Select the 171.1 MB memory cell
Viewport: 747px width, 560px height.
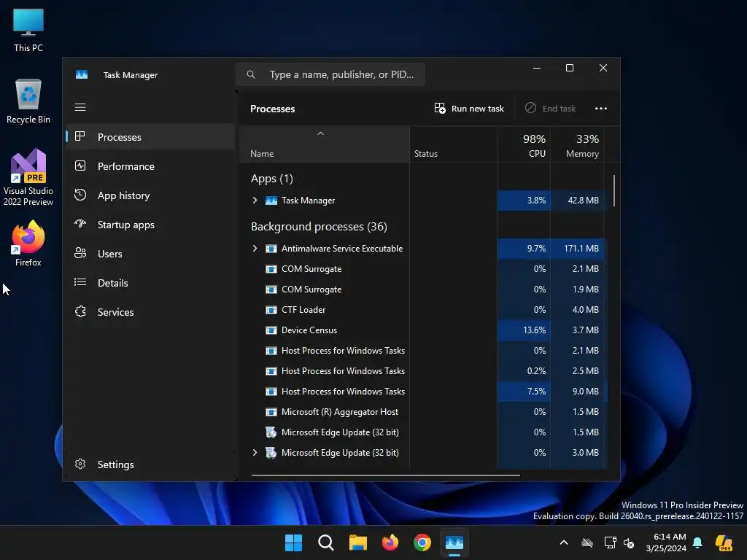(578, 249)
